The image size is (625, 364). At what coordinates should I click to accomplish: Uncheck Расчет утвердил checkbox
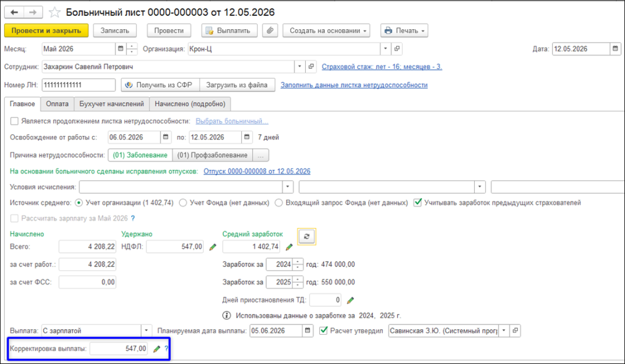point(323,330)
